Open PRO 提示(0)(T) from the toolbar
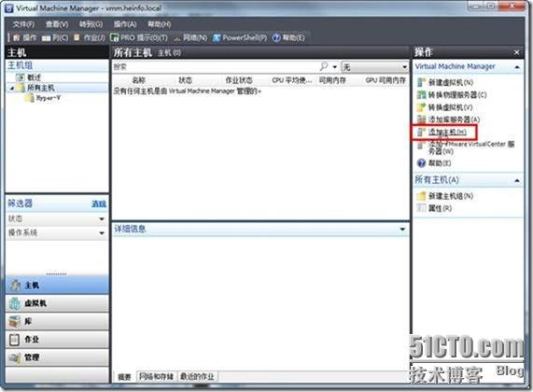The image size is (533, 392). pyautogui.click(x=139, y=37)
